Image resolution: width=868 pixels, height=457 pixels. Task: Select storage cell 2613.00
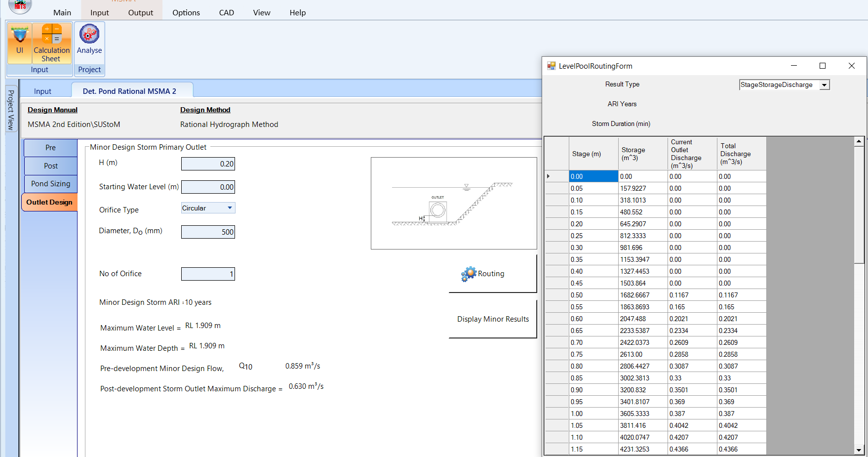click(x=643, y=354)
